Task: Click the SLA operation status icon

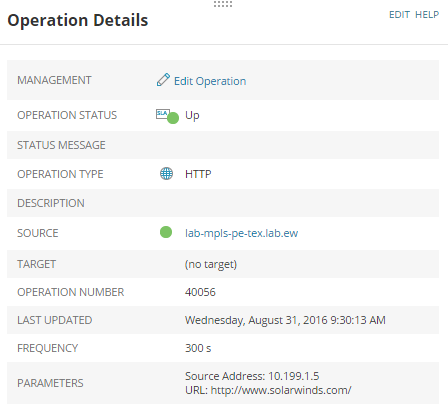Action: (163, 114)
